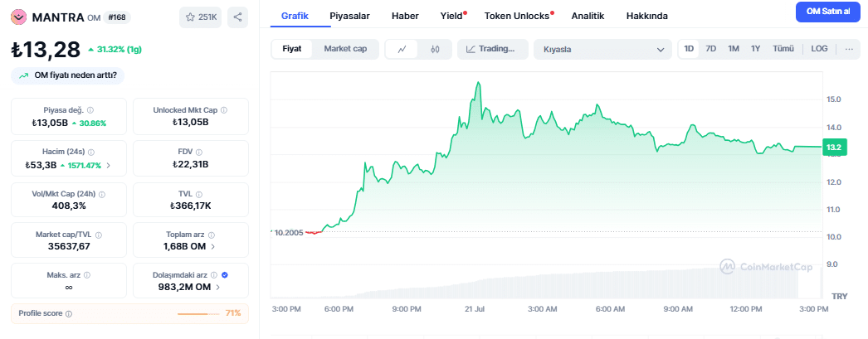Toggle LOG scale on chart
868x339 pixels.
point(819,49)
